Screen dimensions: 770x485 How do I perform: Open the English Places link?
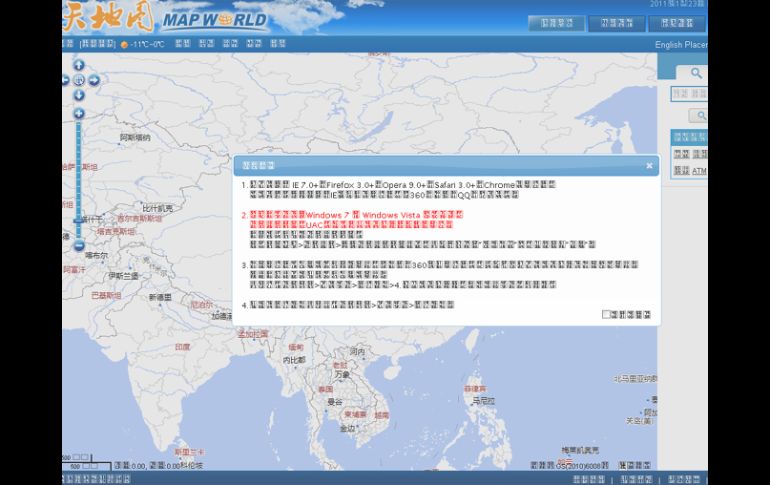pos(680,45)
